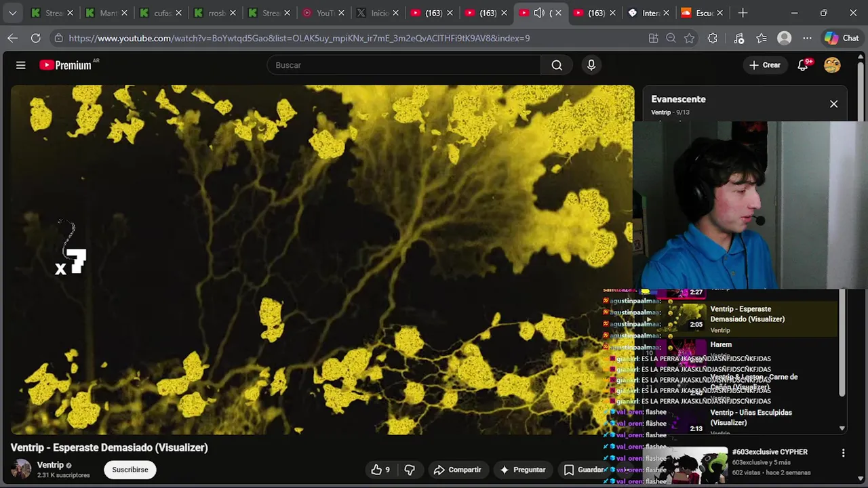Reload the page with the refresh icon
The width and height of the screenshot is (868, 488).
click(35, 38)
